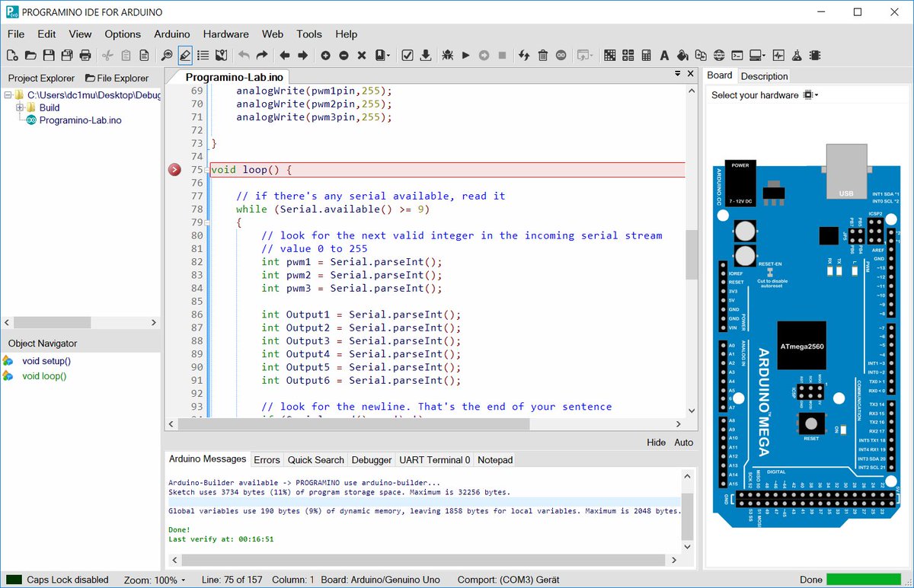Click the trash bin toolbar icon
914x588 pixels.
(543, 55)
